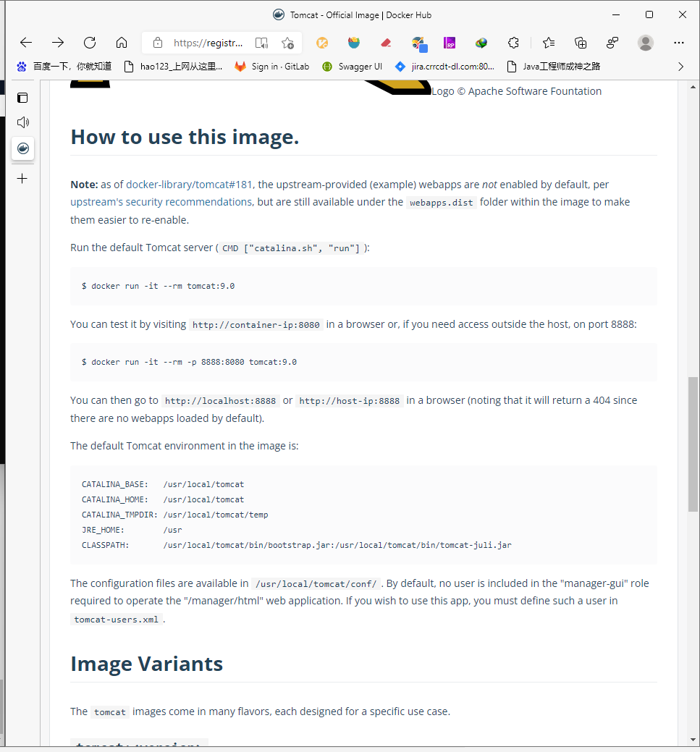Open the red eraser extension icon
Screen dimensions: 700x752
pyautogui.click(x=386, y=43)
